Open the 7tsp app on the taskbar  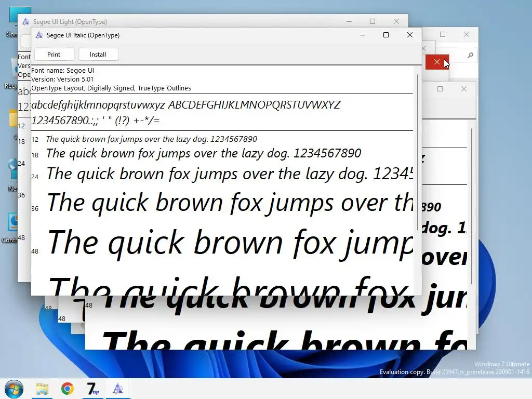click(x=92, y=389)
